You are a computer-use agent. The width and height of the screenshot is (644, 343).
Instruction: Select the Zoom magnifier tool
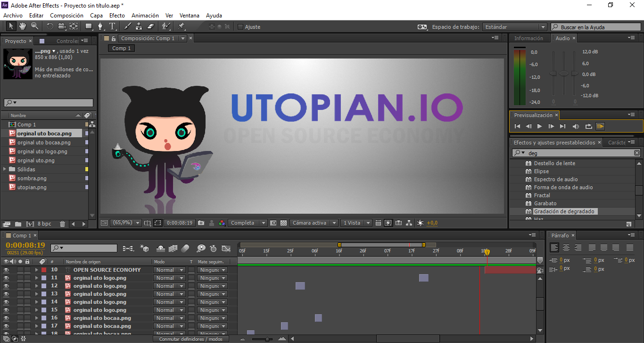pyautogui.click(x=35, y=26)
